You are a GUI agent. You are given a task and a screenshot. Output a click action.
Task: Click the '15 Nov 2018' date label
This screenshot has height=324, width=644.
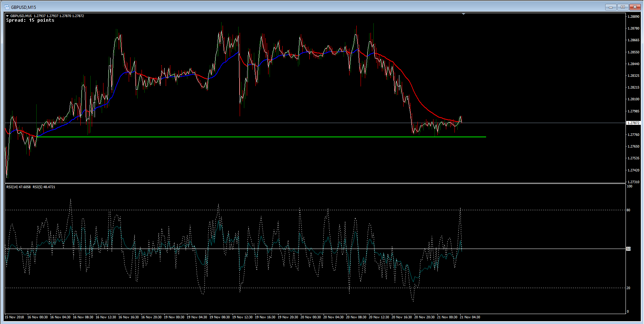tap(15, 317)
